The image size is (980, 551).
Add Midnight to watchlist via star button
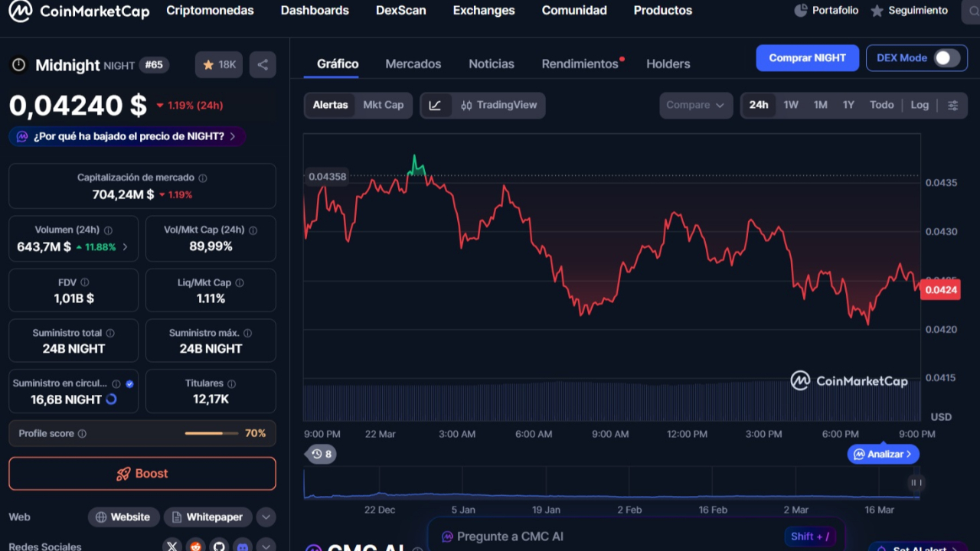(x=219, y=65)
